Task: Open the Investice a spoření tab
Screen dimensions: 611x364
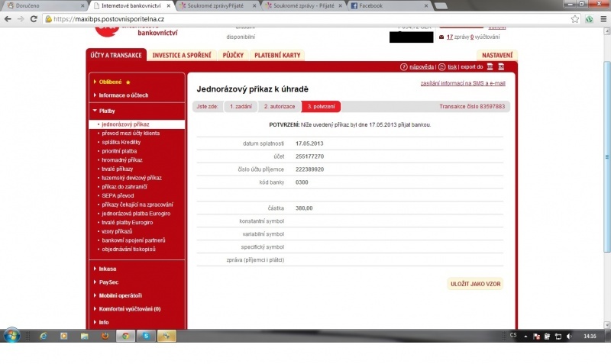Action: pyautogui.click(x=182, y=55)
